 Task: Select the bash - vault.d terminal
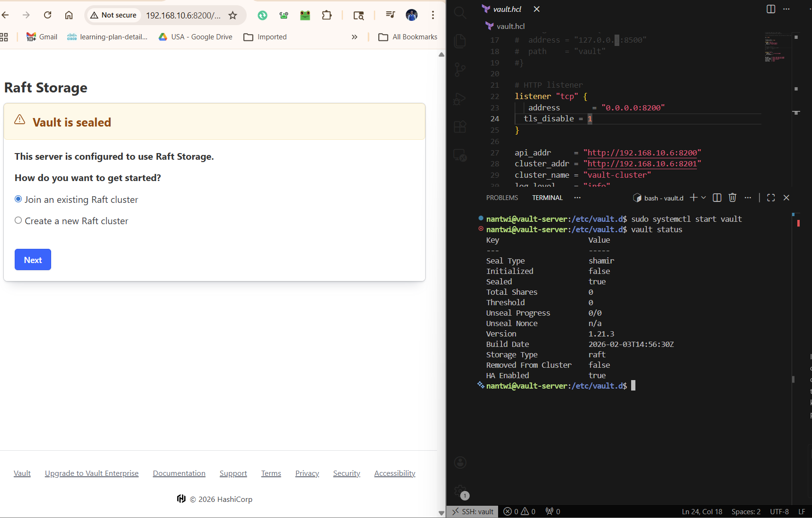pyautogui.click(x=658, y=198)
